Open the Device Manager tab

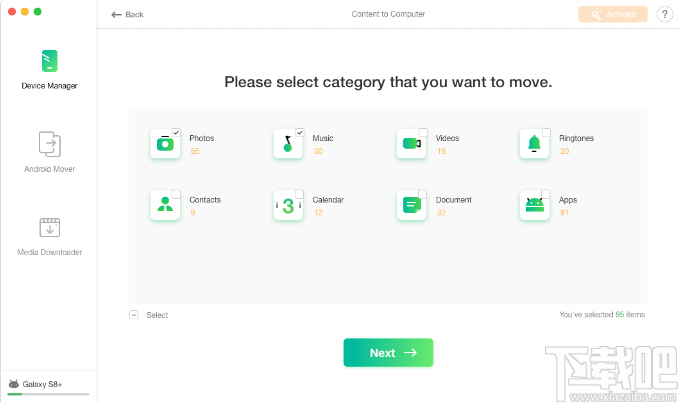49,70
